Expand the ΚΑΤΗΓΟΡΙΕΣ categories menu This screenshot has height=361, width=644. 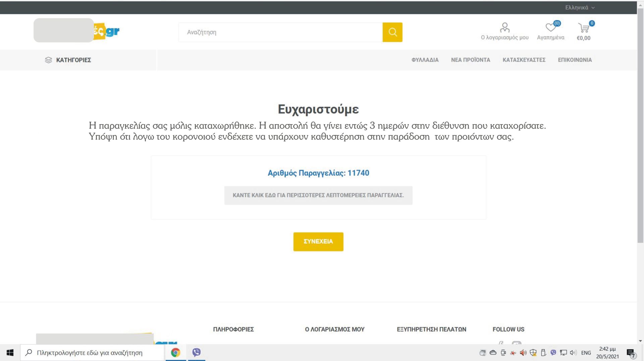[68, 60]
